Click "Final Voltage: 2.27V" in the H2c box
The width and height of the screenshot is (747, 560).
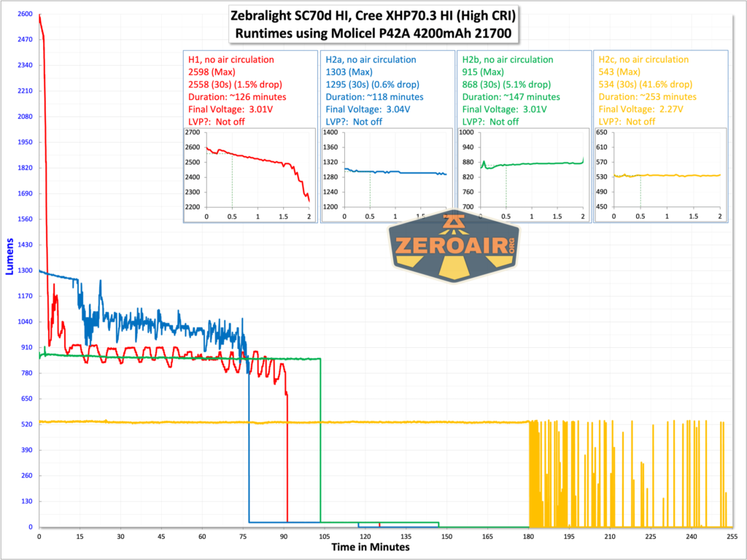click(x=640, y=109)
